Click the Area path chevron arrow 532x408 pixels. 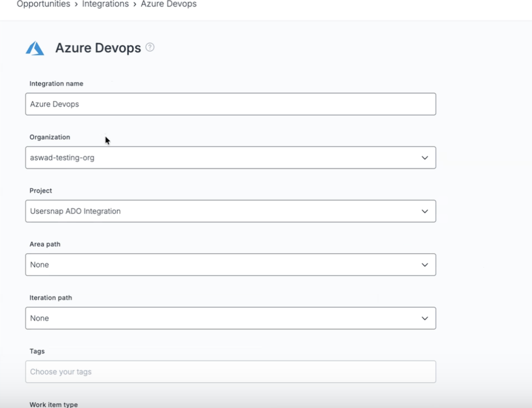click(x=425, y=265)
